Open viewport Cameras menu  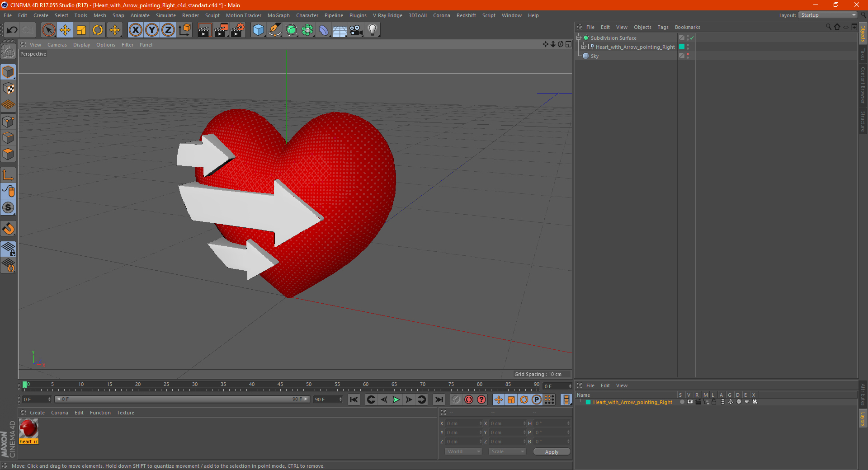click(x=57, y=45)
